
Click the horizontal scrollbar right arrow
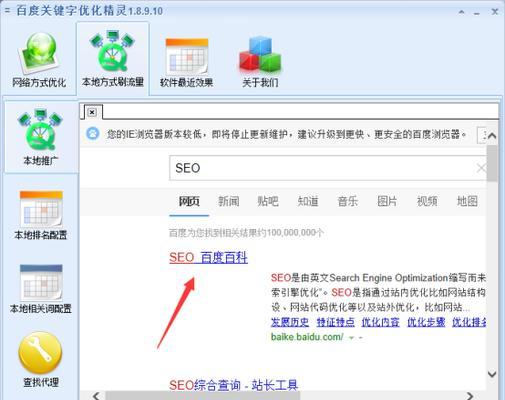coord(470,396)
